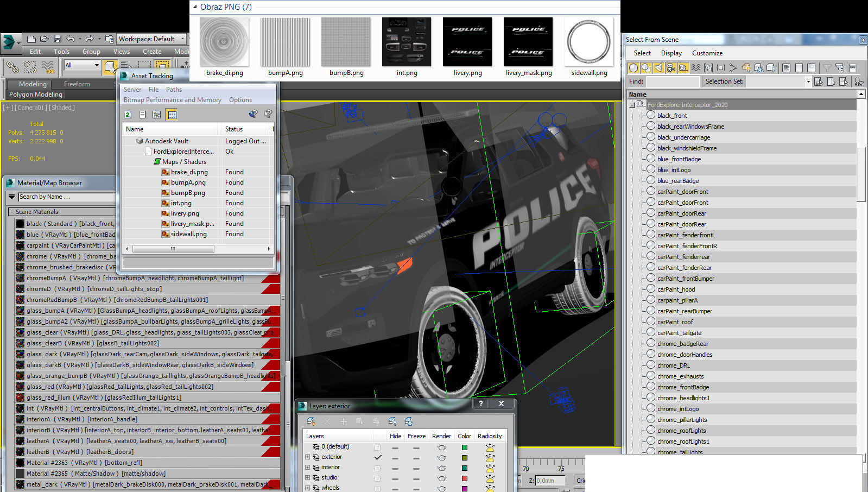
Task: Click the Select None icon in Select From Scene
Action: click(799, 68)
